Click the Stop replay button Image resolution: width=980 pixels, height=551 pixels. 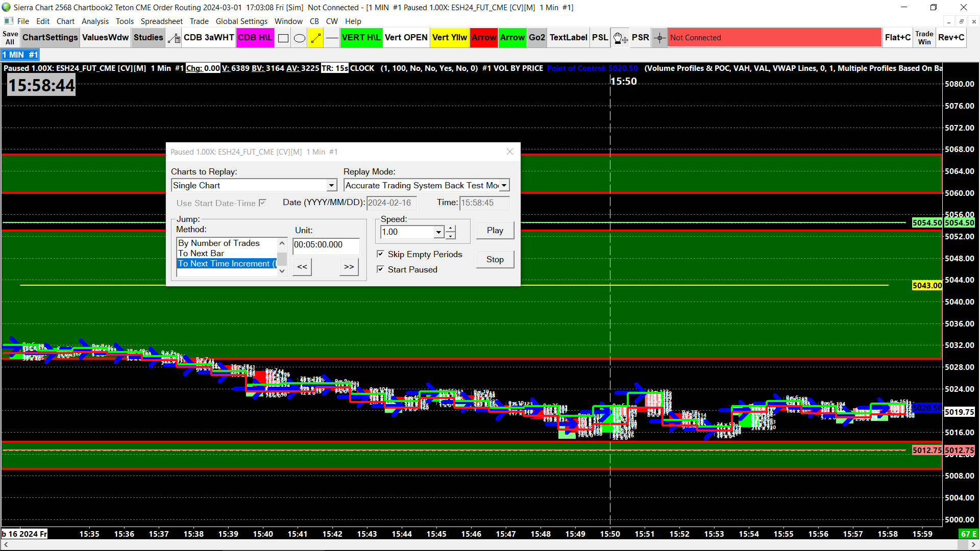pyautogui.click(x=495, y=260)
